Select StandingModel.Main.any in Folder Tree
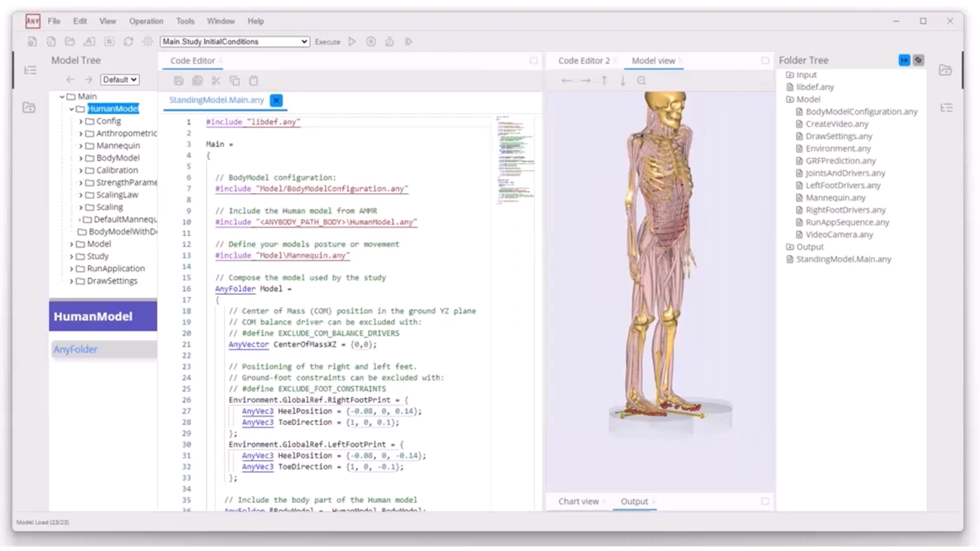 843,259
